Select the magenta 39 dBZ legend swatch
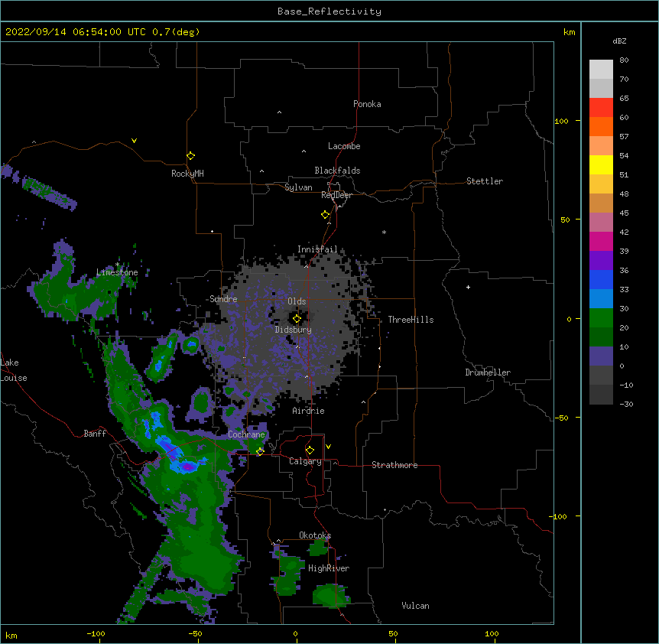Image resolution: width=659 pixels, height=644 pixels. point(601,241)
